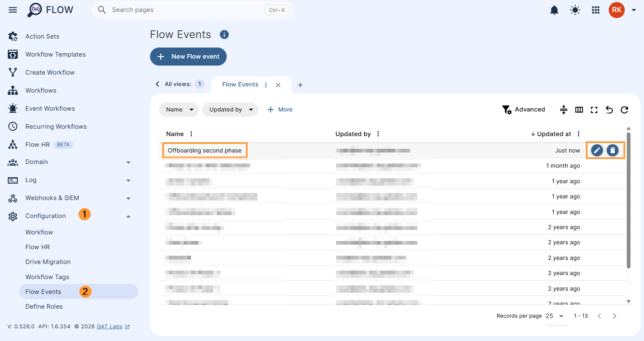Open the apps grid launcher
This screenshot has height=341, width=644.
coord(596,10)
